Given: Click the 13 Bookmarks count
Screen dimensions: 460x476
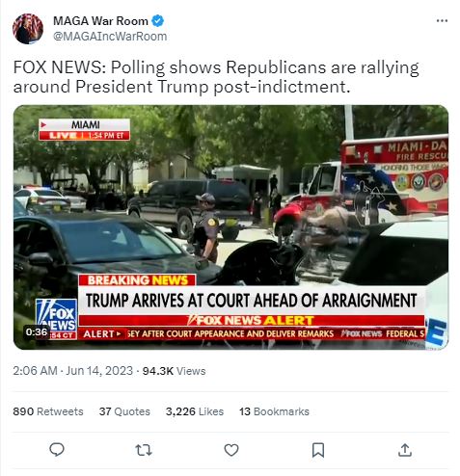Looking at the screenshot, I should tap(274, 411).
